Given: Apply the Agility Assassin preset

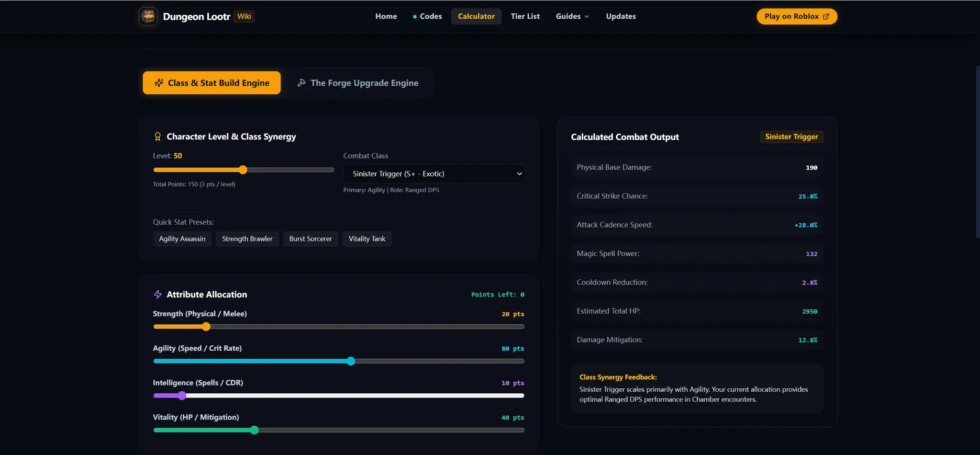Looking at the screenshot, I should (x=182, y=239).
